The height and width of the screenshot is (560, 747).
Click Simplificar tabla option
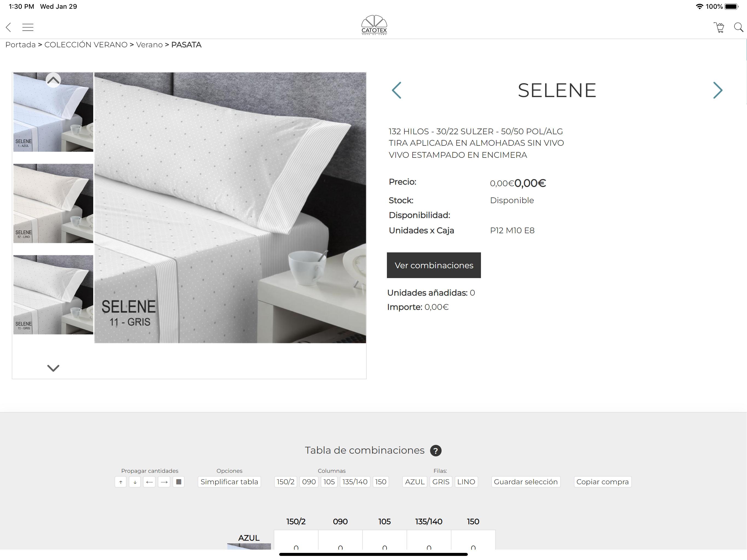tap(229, 482)
